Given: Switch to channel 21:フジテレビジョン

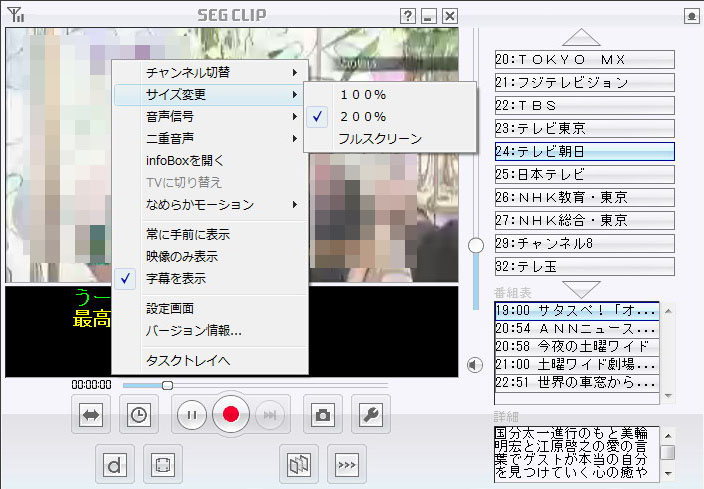Looking at the screenshot, I should tap(585, 83).
